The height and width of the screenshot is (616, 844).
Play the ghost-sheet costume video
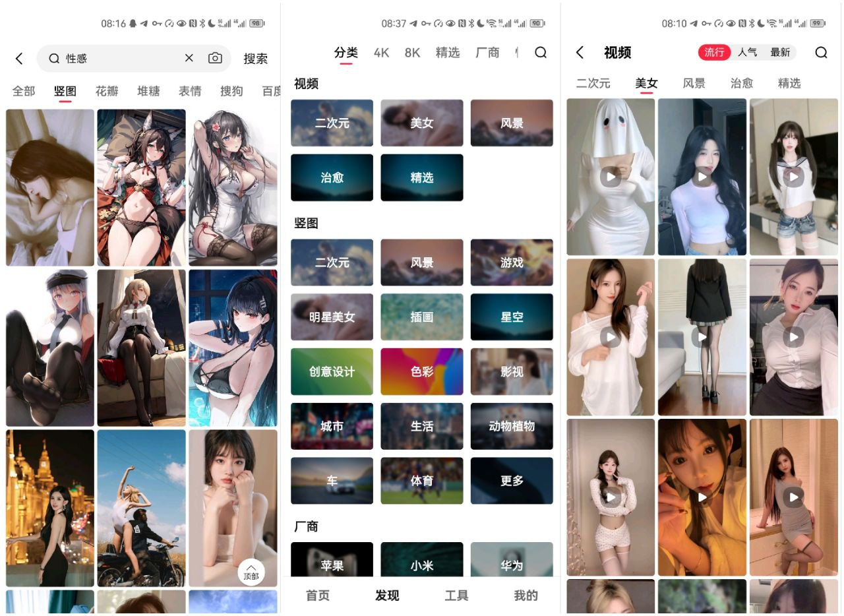611,177
